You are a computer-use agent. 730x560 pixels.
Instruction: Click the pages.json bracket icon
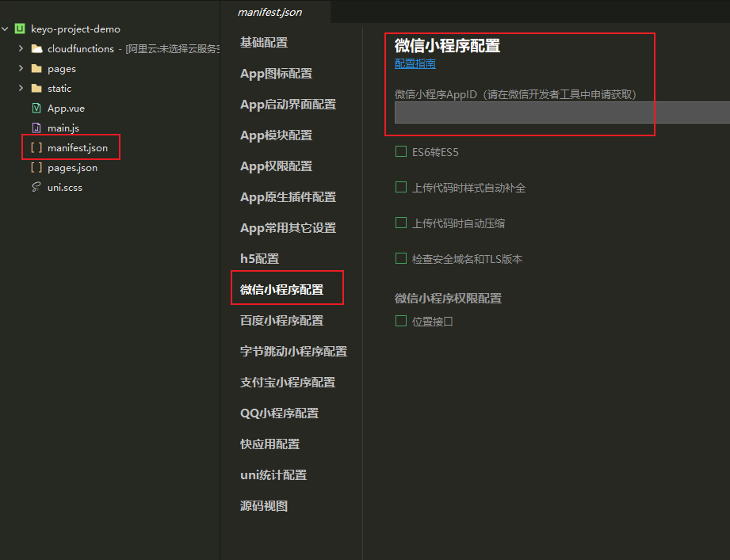(36, 167)
